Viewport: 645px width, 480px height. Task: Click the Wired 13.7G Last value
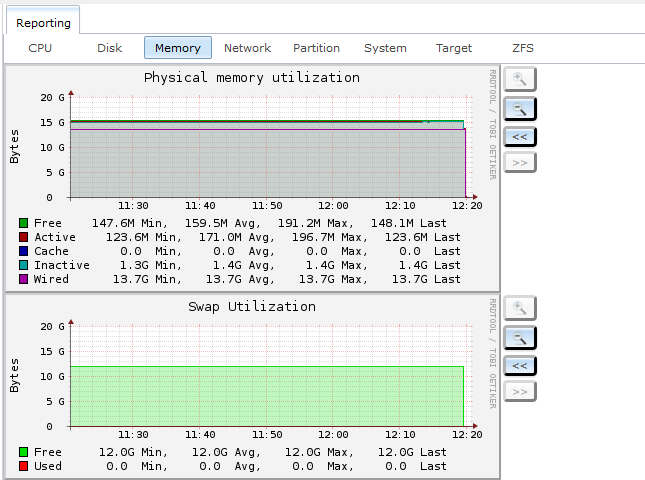click(x=426, y=279)
